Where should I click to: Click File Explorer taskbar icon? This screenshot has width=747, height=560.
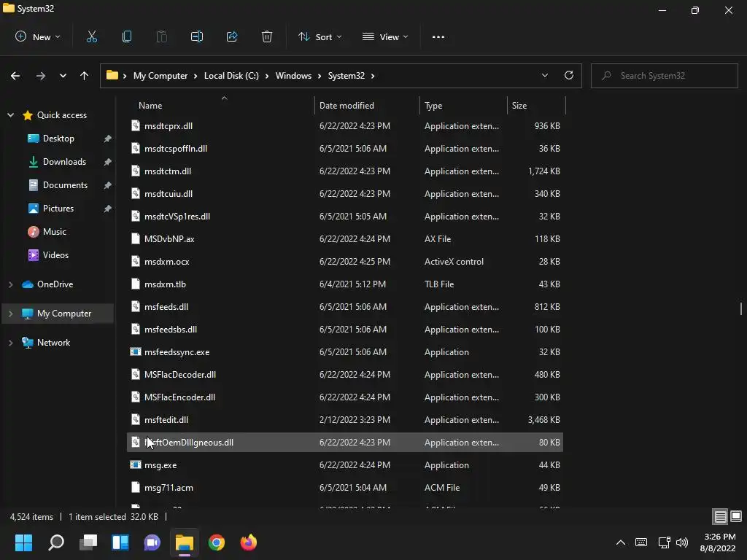185,542
